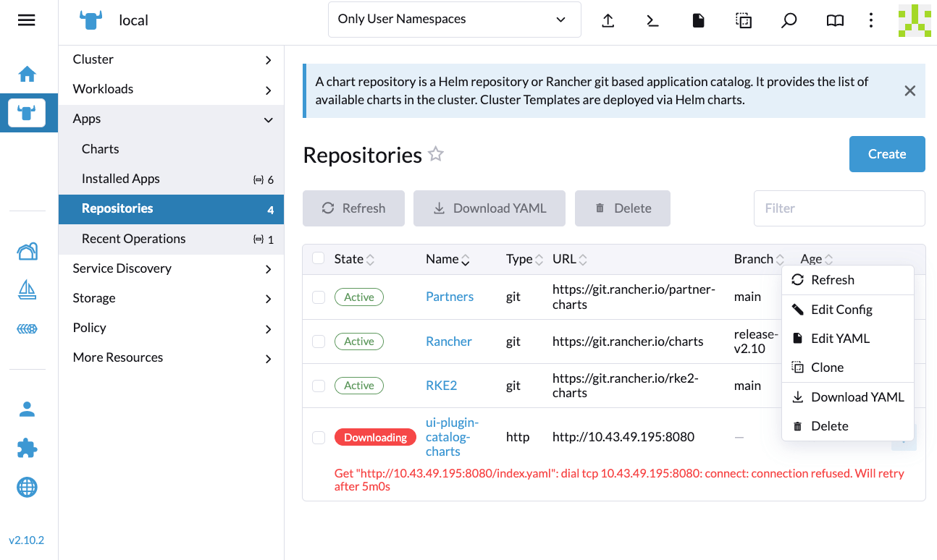Click the Home icon in the left sidebar
Screen dimensions: 937x560
tap(27, 73)
